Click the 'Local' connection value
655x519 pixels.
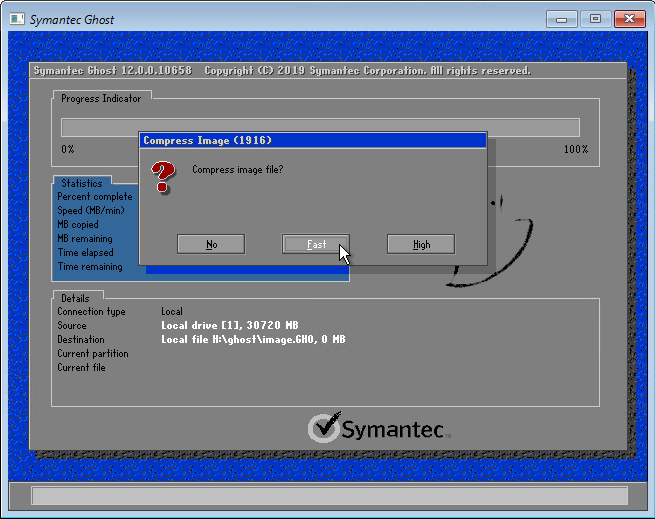click(x=172, y=312)
